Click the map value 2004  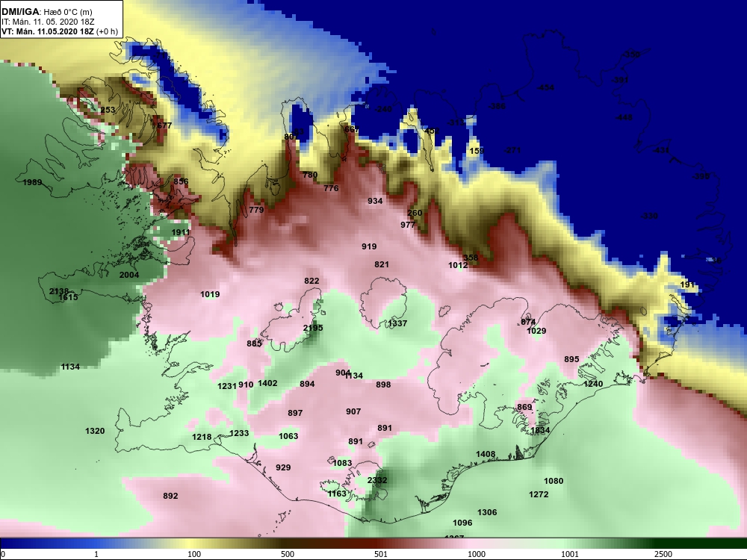coord(129,275)
